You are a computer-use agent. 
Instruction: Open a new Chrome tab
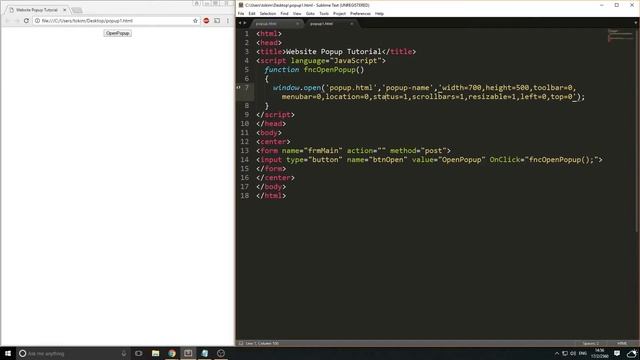(77, 10)
